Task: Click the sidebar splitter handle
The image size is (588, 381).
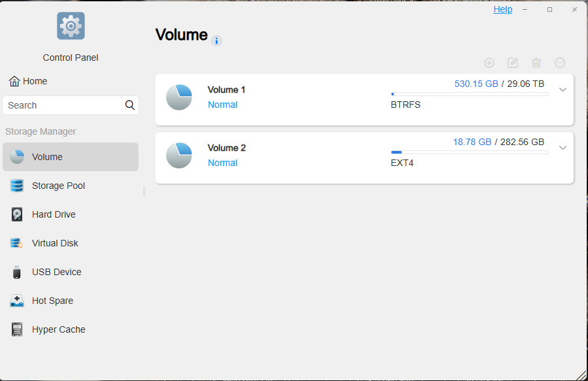Action: point(145,191)
